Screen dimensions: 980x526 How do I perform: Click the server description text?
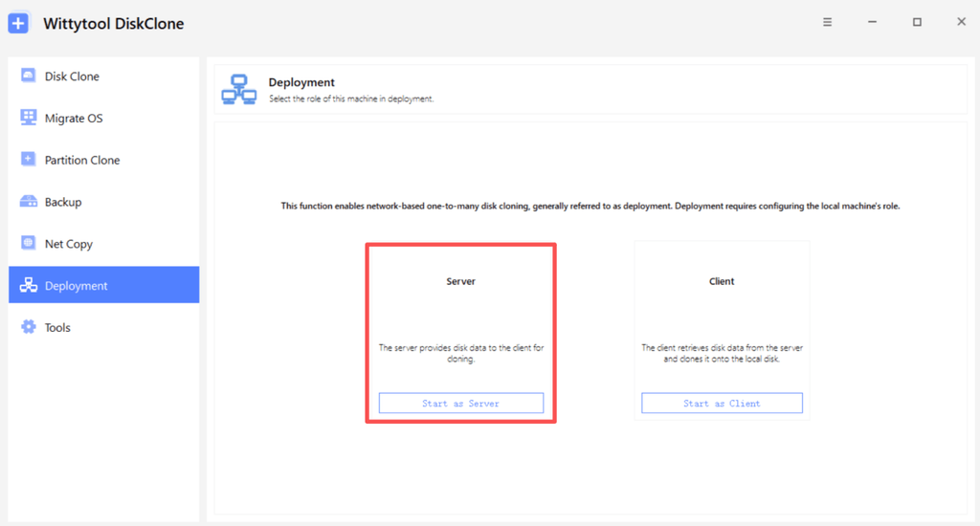click(460, 353)
